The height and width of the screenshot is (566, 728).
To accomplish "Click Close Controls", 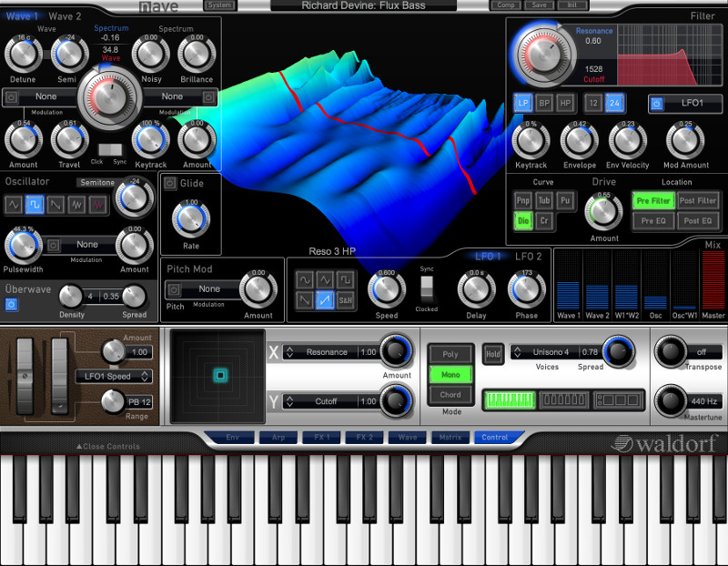I will click(108, 447).
